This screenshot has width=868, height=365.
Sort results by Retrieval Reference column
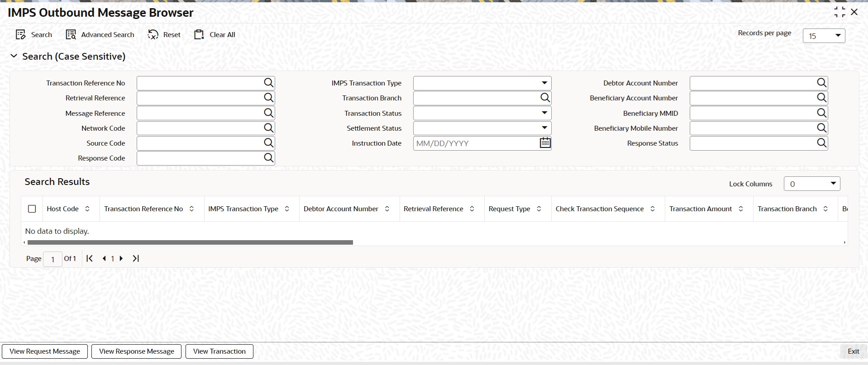(472, 209)
